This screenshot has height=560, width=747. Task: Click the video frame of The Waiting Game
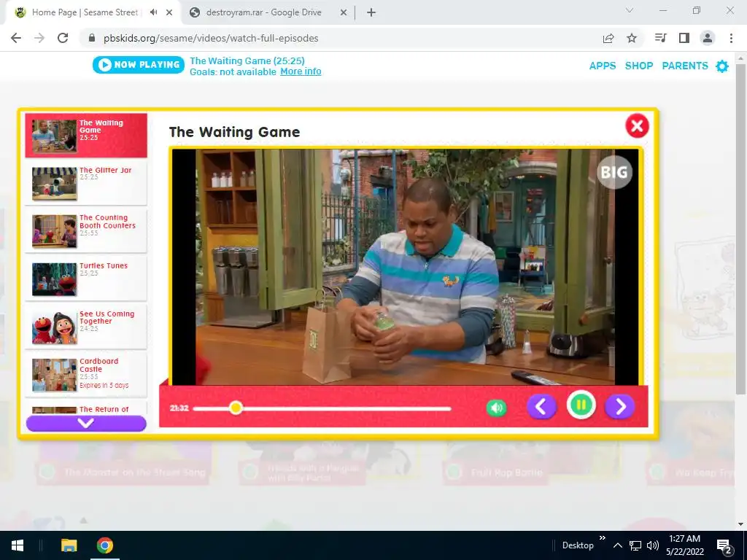[405, 267]
